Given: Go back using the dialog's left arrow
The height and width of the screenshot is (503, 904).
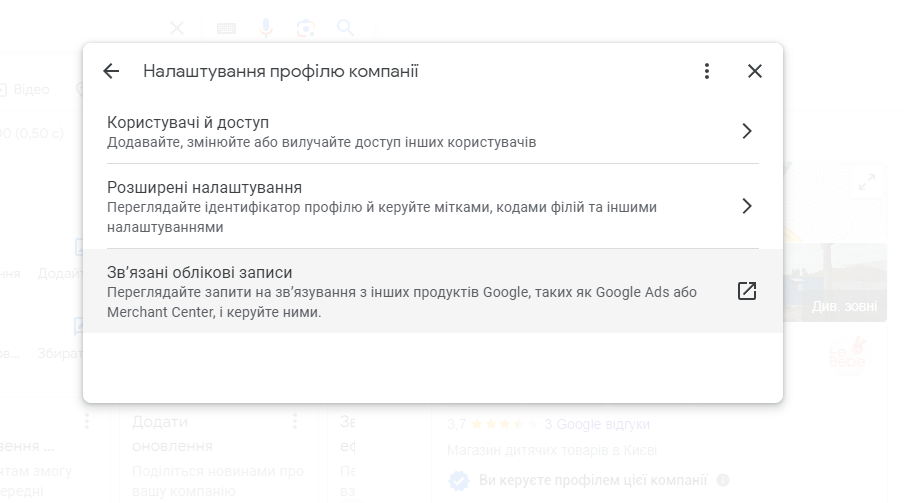Looking at the screenshot, I should pyautogui.click(x=111, y=71).
